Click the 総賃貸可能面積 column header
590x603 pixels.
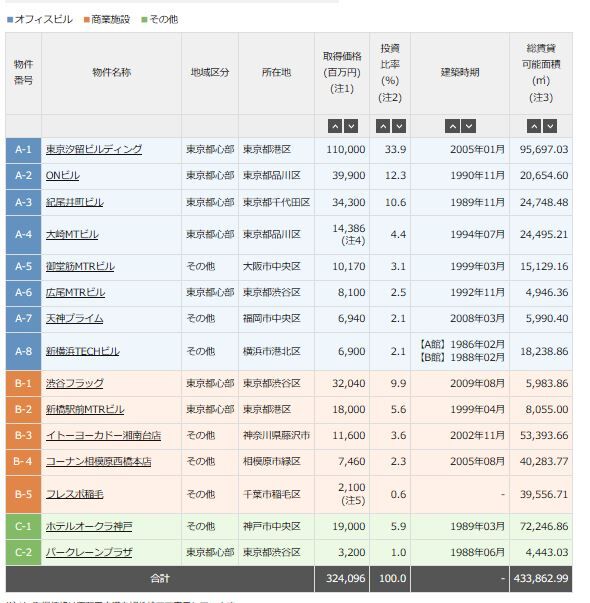[541, 73]
